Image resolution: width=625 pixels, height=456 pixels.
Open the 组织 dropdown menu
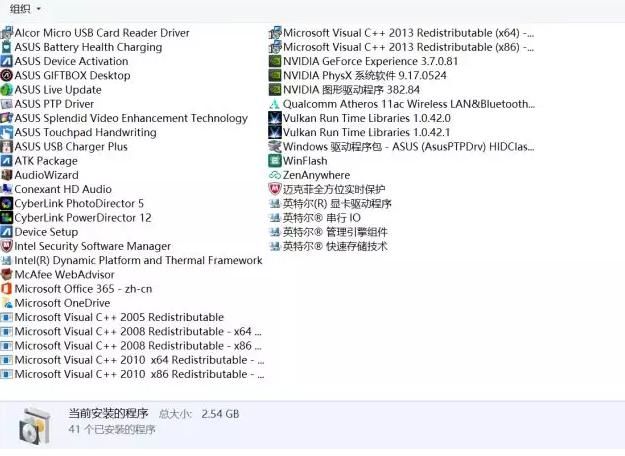click(x=26, y=8)
